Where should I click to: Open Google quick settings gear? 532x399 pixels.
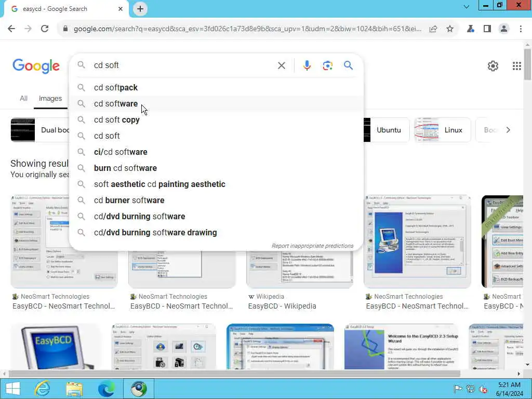[493, 66]
